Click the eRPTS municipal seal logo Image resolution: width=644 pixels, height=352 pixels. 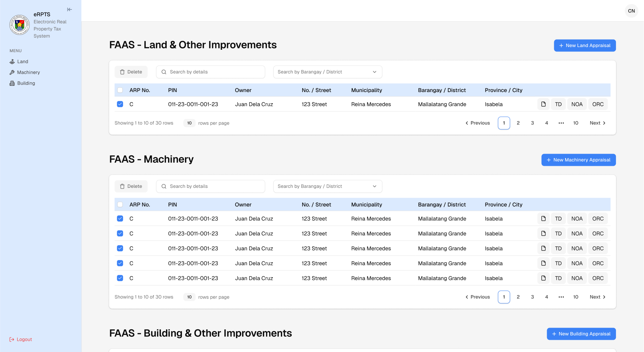[x=19, y=25]
